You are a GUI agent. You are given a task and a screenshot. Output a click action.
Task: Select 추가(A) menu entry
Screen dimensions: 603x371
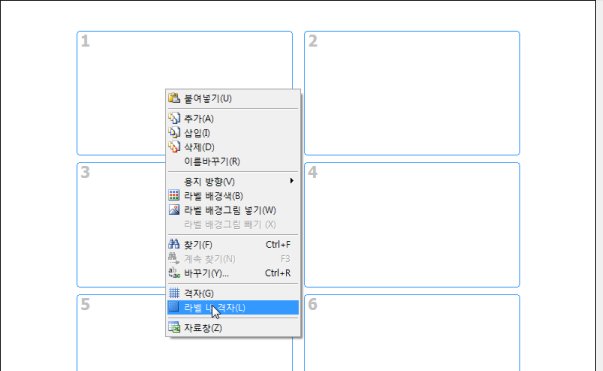coord(233,118)
